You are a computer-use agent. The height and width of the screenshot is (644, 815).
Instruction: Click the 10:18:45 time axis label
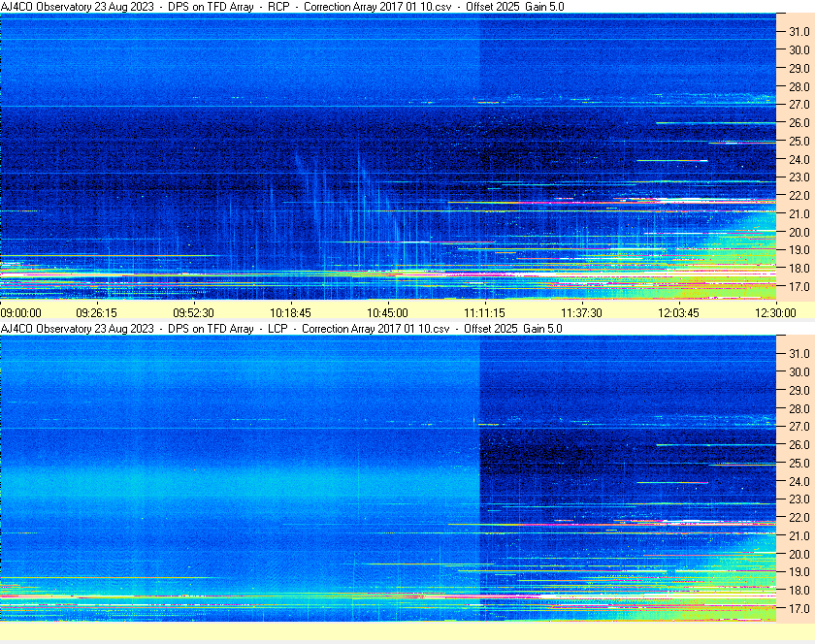tap(290, 312)
